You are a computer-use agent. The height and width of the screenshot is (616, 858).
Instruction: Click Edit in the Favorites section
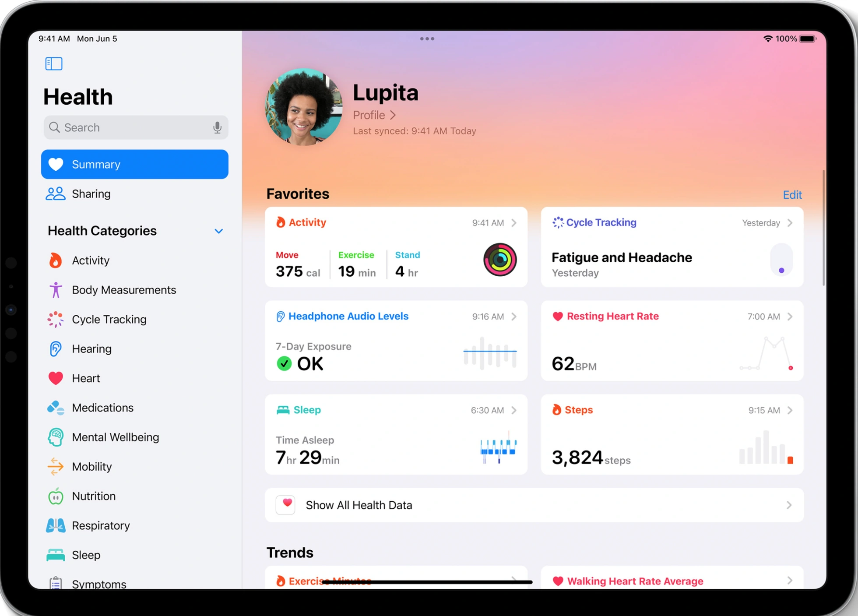(794, 194)
